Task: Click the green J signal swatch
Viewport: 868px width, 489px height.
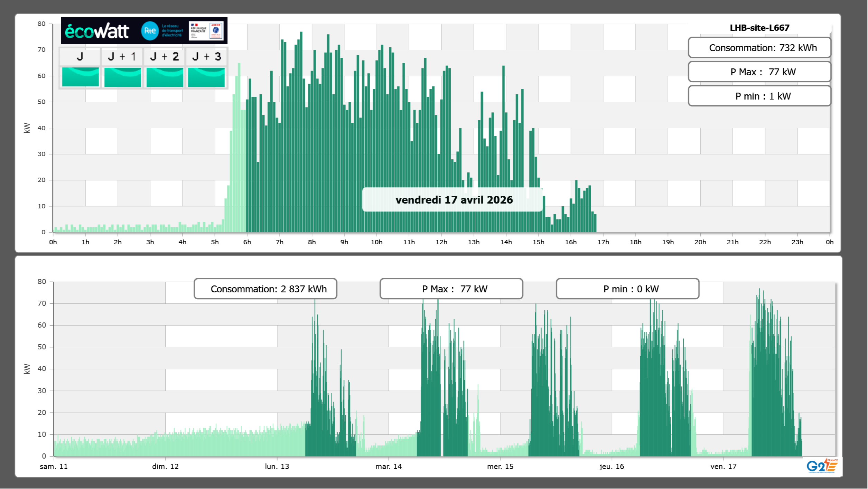Action: click(80, 77)
